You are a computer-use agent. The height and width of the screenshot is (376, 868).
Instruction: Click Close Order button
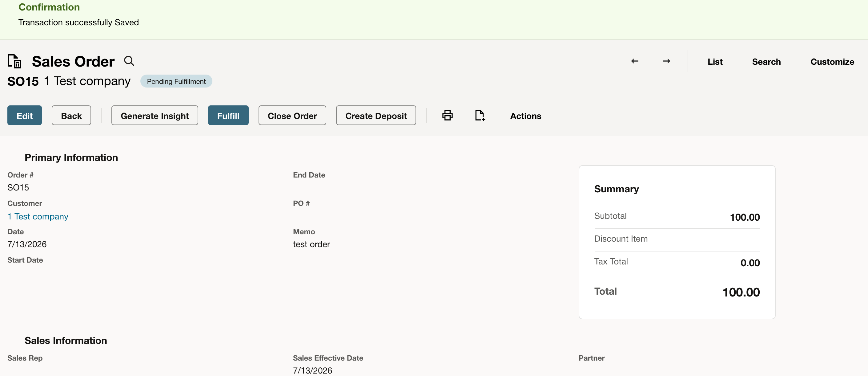click(x=292, y=116)
